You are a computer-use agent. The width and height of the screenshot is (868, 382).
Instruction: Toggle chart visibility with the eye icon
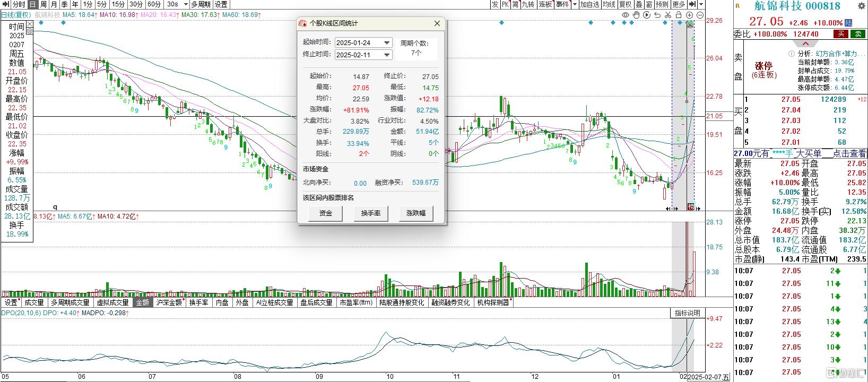626,15
